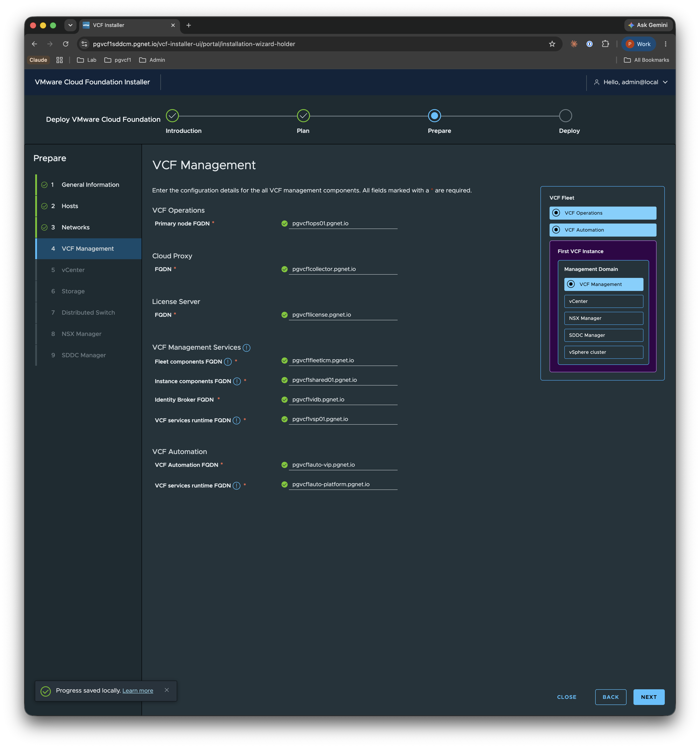Screen dimensions: 700x748
Task: Click the completed Plan step circle
Action: click(x=303, y=116)
